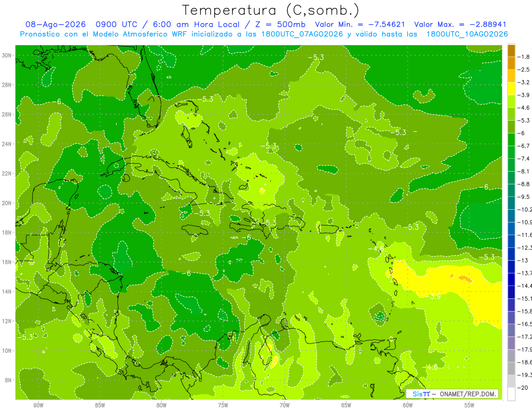Click the 65W longitude axis label

[x=346, y=405]
